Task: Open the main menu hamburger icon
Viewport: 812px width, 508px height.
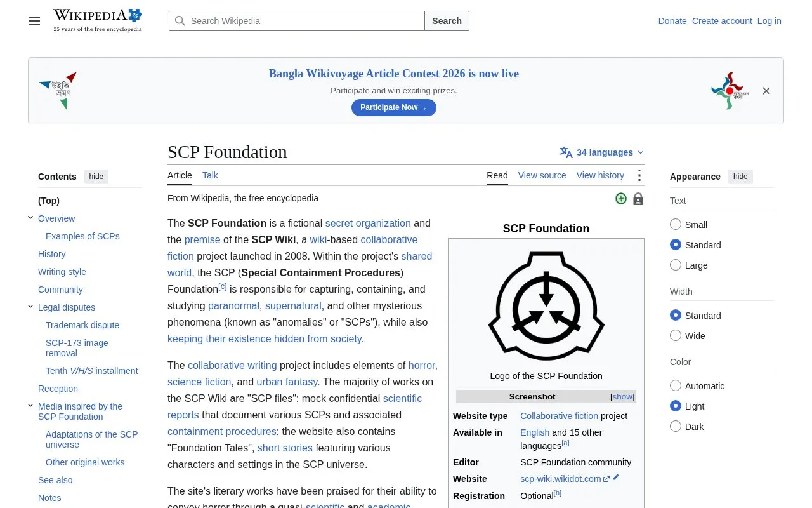Action: (x=34, y=21)
